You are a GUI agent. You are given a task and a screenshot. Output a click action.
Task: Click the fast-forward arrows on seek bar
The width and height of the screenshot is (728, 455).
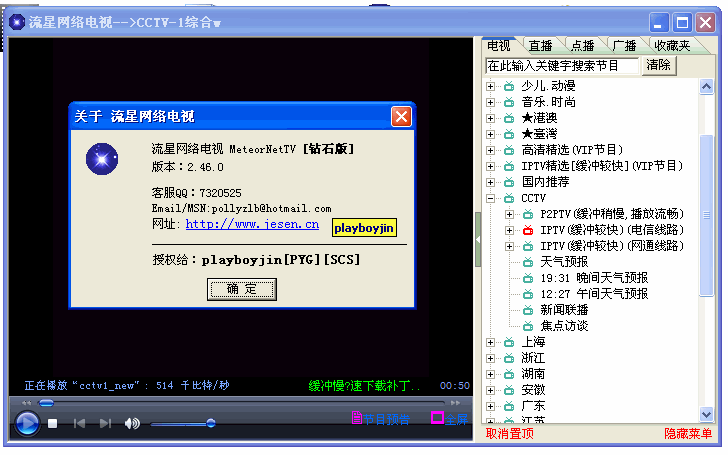[x=455, y=403]
